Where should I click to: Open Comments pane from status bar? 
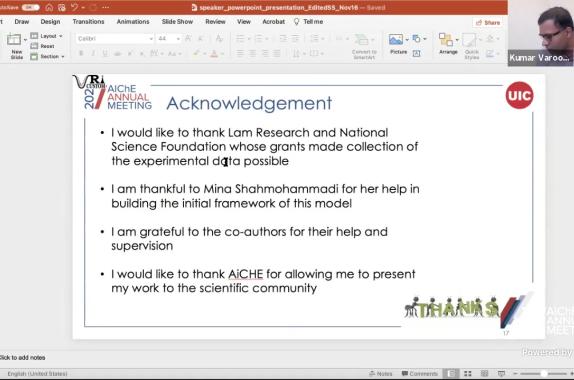(x=420, y=373)
